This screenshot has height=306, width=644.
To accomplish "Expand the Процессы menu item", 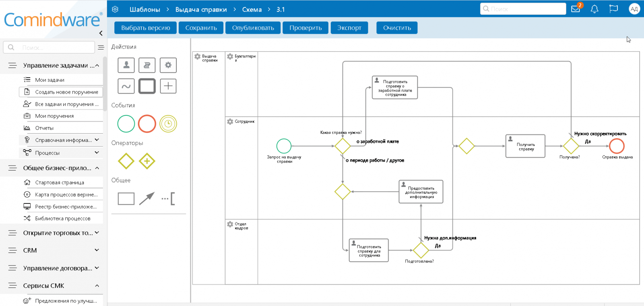I will coord(97,152).
